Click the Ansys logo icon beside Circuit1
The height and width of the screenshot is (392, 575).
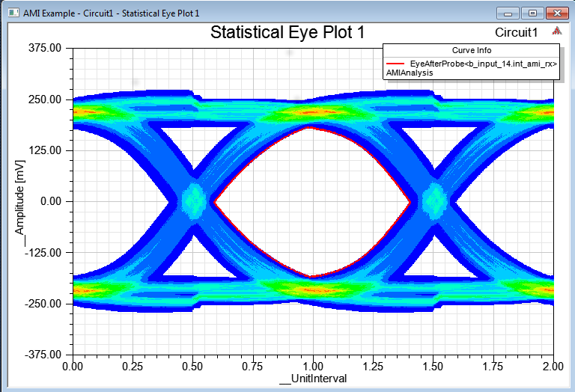click(x=557, y=31)
